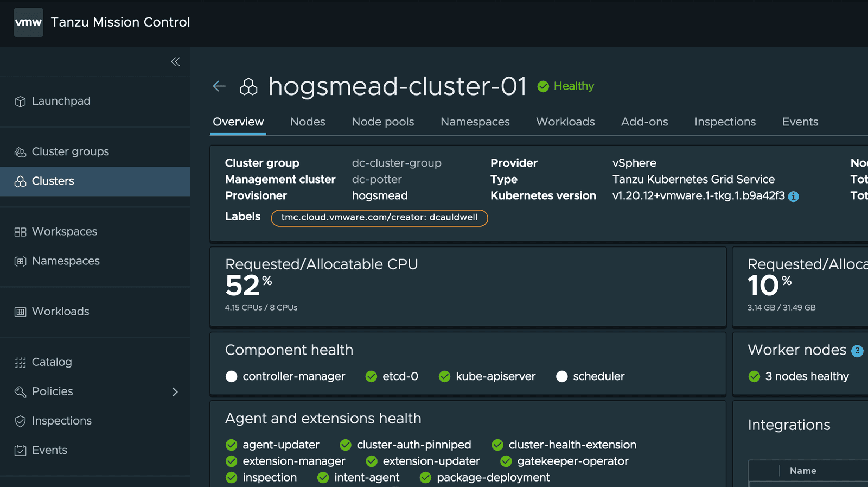Screen dimensions: 868x487
Task: Select the Overview tab
Action: pos(238,122)
